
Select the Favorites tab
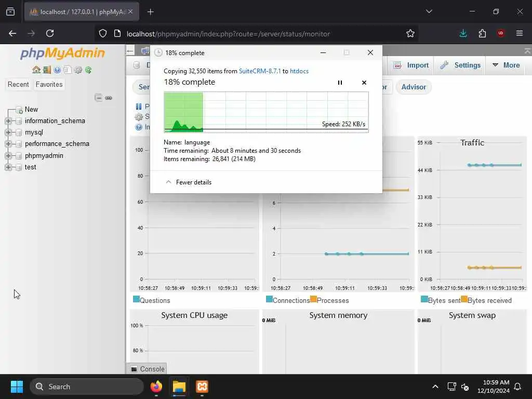pos(49,85)
